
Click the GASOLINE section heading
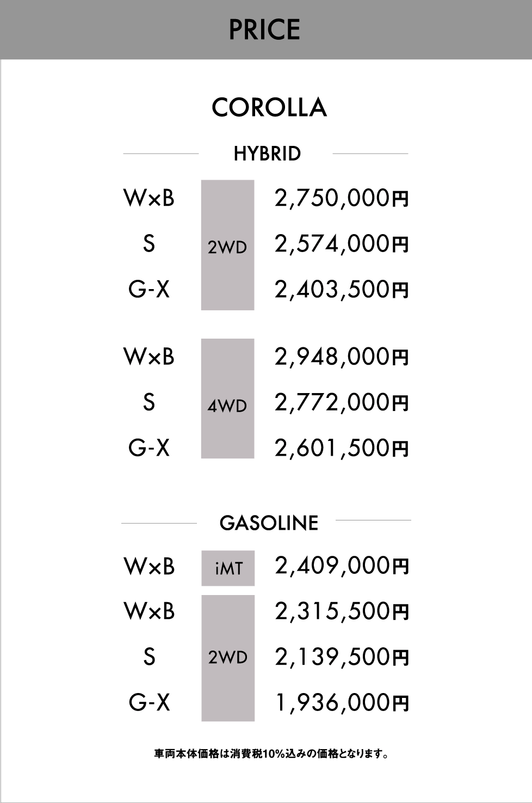coord(269,523)
